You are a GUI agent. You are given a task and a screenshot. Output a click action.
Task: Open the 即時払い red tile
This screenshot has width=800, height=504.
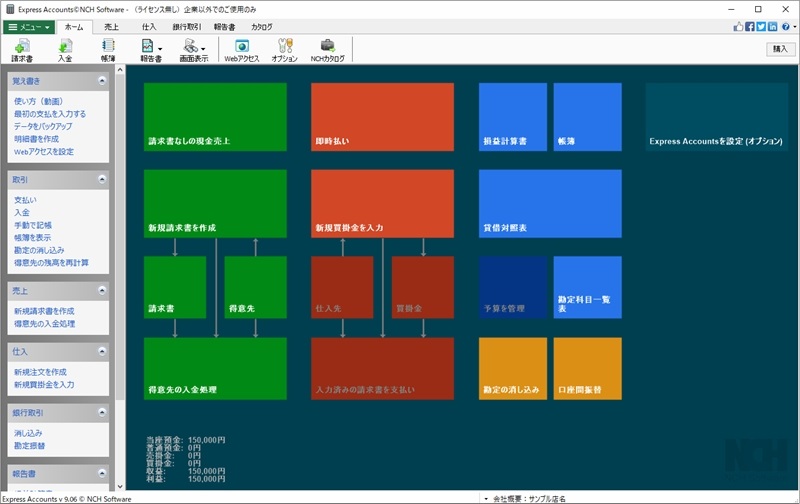(383, 117)
